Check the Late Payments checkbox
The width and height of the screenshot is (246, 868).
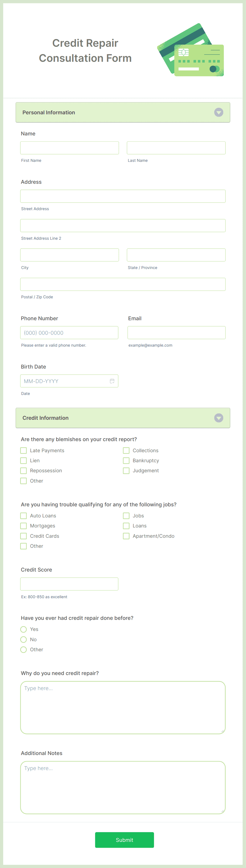[x=23, y=450]
